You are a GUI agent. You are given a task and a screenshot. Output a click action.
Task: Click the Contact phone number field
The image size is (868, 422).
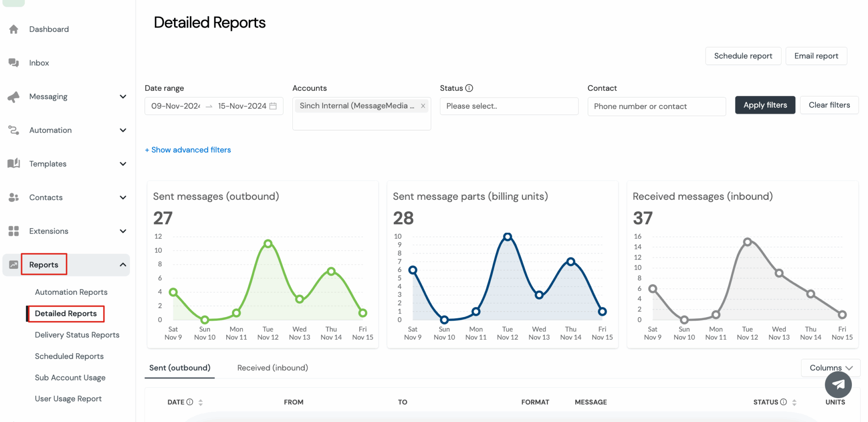click(656, 106)
